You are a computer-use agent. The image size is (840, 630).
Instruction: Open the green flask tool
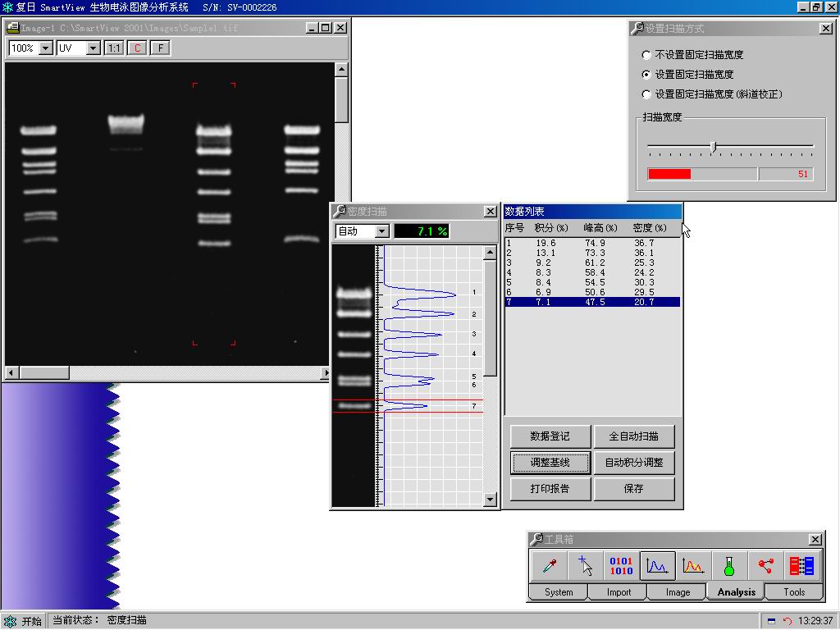tap(728, 566)
